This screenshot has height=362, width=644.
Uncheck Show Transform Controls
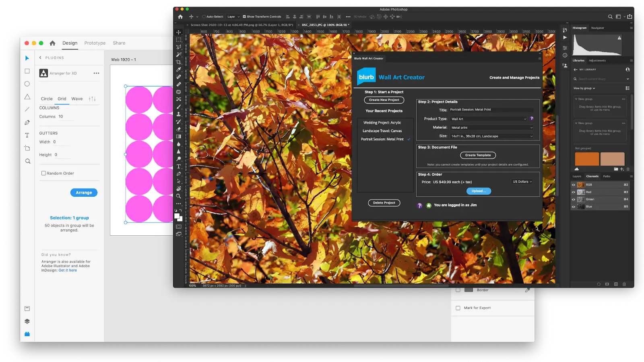[x=244, y=16]
